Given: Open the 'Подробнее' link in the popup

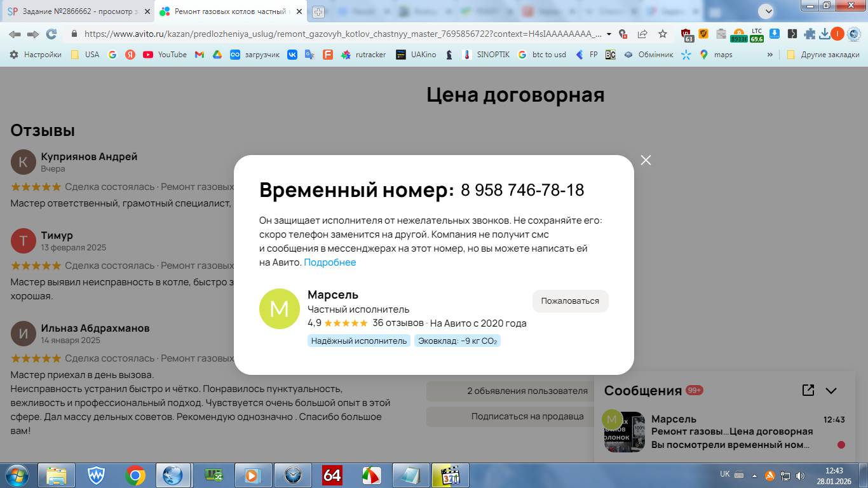Looking at the screenshot, I should (x=330, y=262).
